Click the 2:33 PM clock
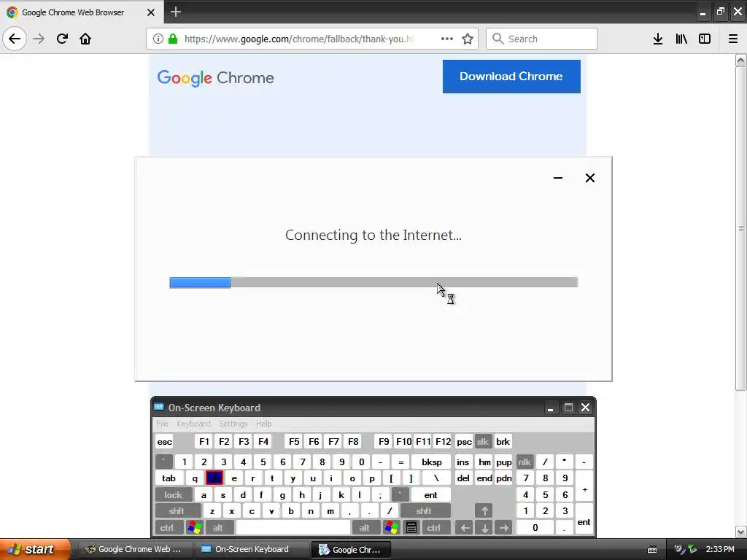The height and width of the screenshot is (560, 747). coord(720,549)
